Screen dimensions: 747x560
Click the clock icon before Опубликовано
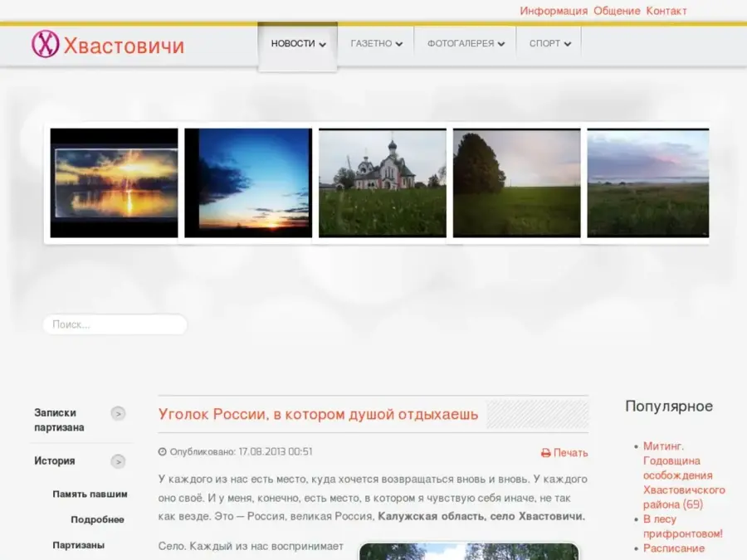tap(163, 451)
